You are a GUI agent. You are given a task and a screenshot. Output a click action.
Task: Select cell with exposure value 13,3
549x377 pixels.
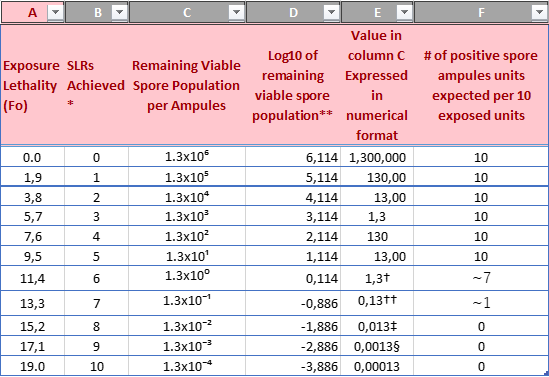pyautogui.click(x=32, y=303)
